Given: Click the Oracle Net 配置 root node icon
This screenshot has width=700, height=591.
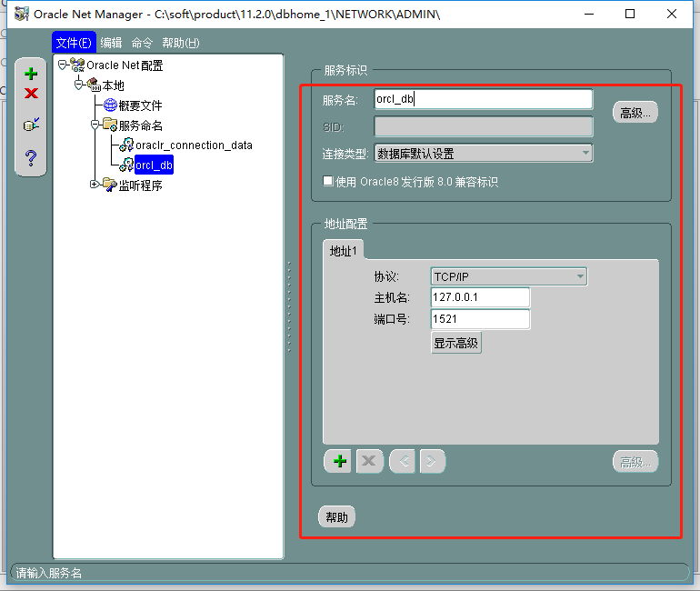Looking at the screenshot, I should [77, 65].
